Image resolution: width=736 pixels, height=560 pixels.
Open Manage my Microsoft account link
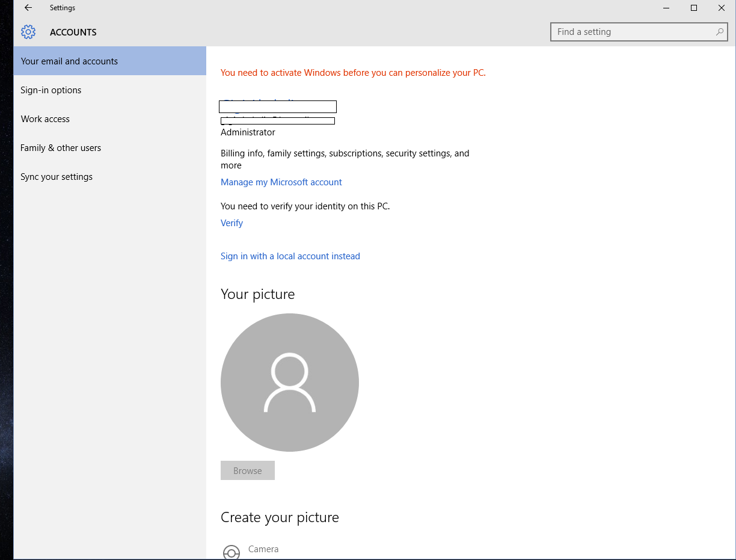[281, 182]
